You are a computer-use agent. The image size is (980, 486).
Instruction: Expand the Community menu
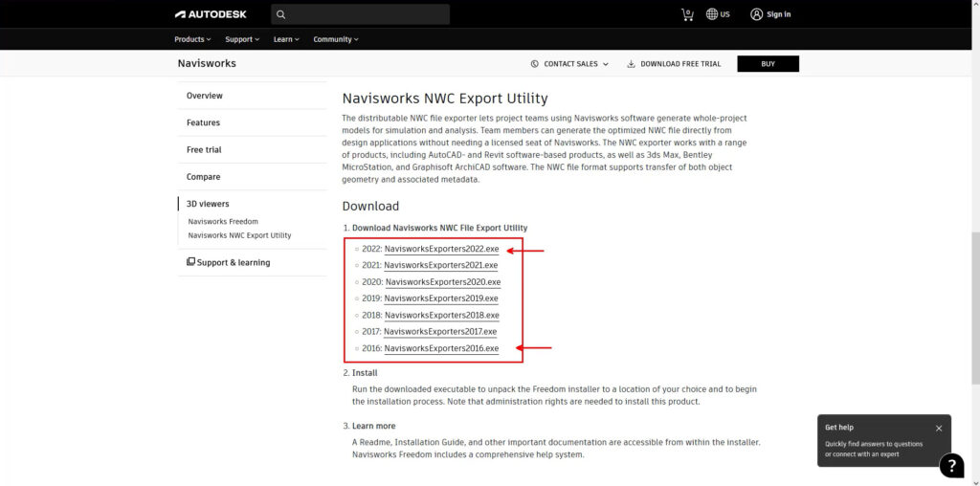click(x=336, y=39)
